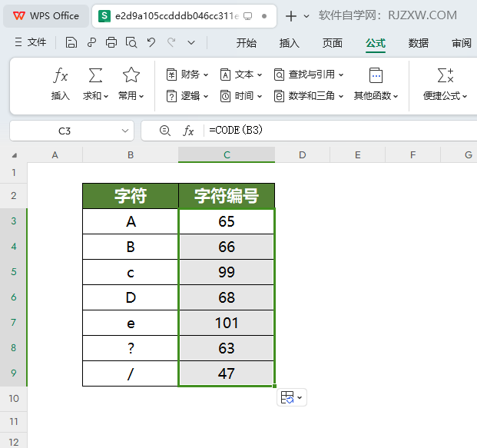Select column B header

[x=131, y=155]
